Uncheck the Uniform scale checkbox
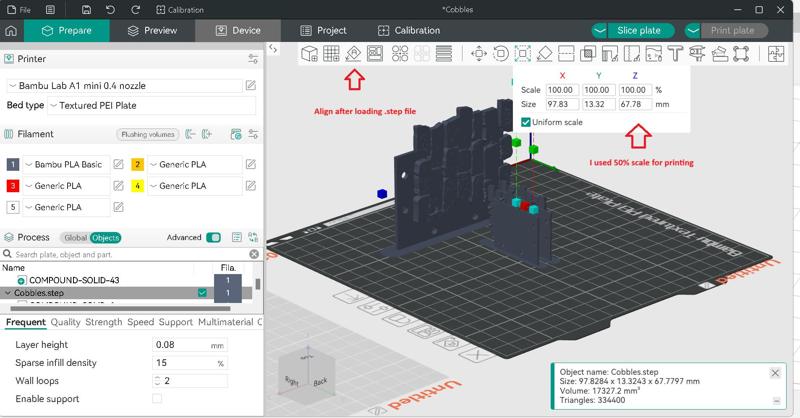800x418 pixels. tap(526, 122)
